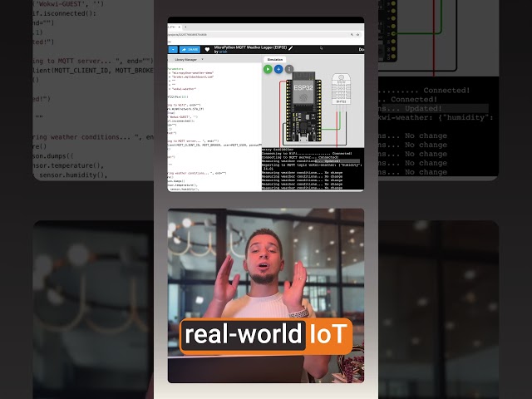Click the zoom magnifier icon in address bar
The image size is (532, 399).
(x=352, y=35)
